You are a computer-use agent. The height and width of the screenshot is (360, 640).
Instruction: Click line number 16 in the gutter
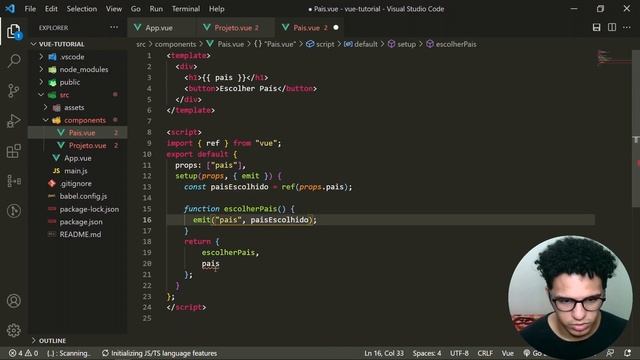click(147, 220)
